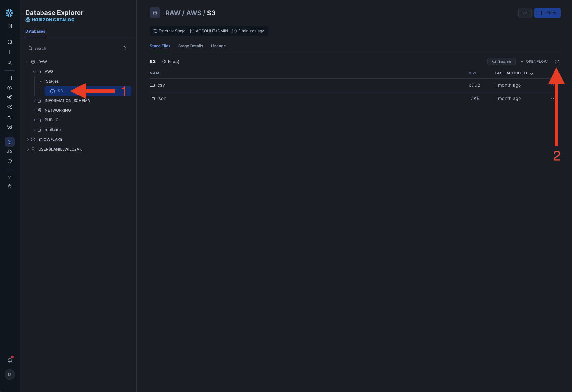Expand the INFORMATION_SCHEMA schema
This screenshot has height=392, width=572.
(x=34, y=101)
